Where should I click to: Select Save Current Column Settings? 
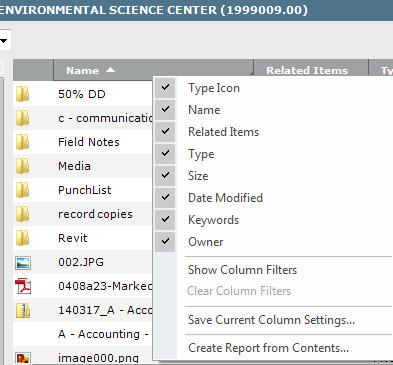(x=271, y=320)
